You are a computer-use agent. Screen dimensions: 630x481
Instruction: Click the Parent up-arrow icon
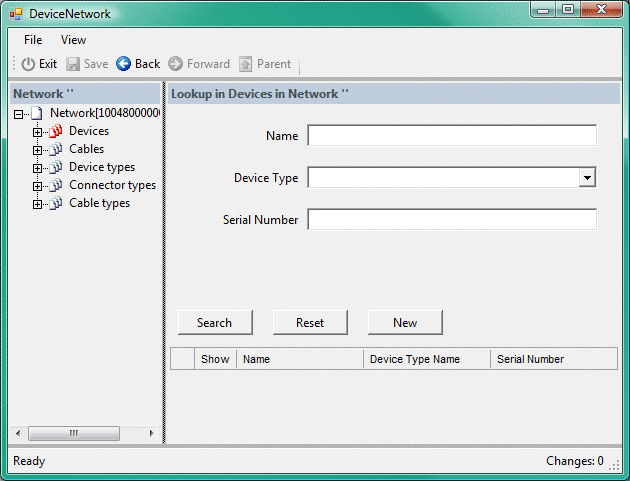(245, 64)
